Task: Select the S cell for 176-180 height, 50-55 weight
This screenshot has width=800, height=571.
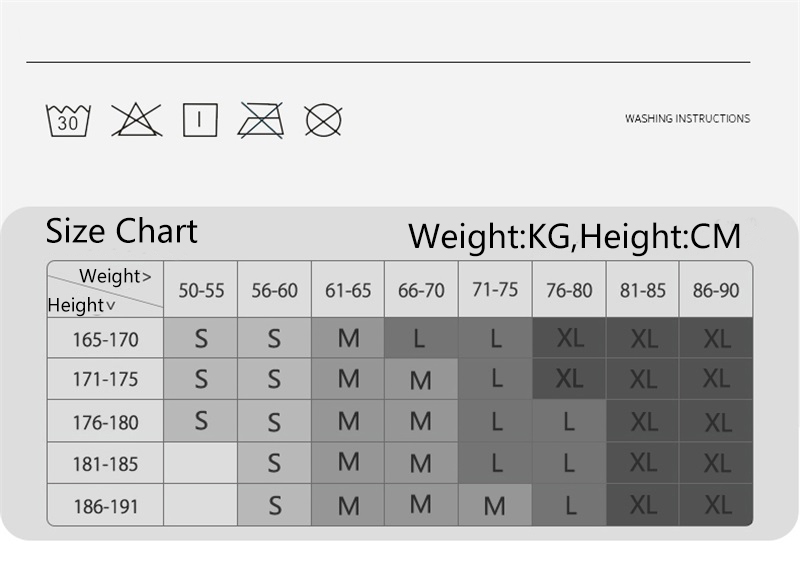Action: (201, 421)
